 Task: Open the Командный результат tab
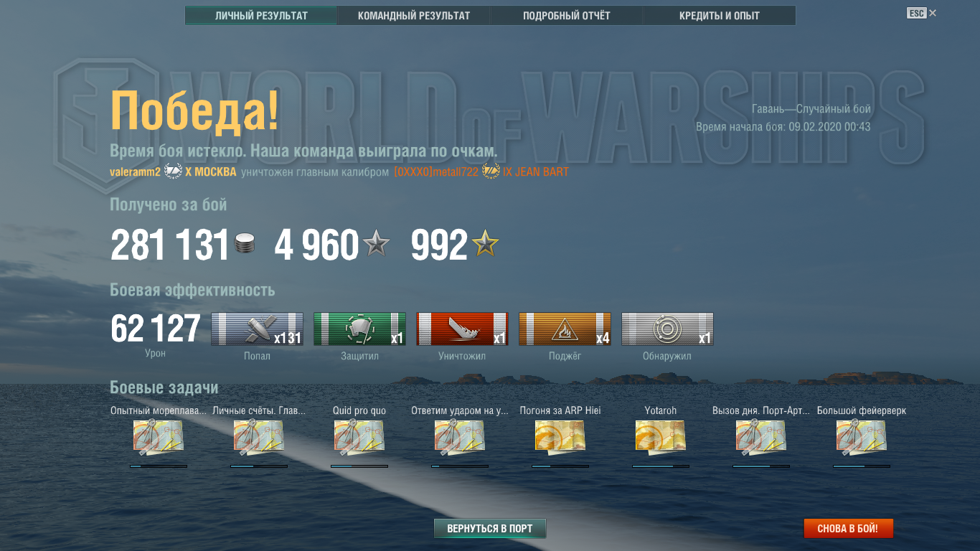pos(414,16)
